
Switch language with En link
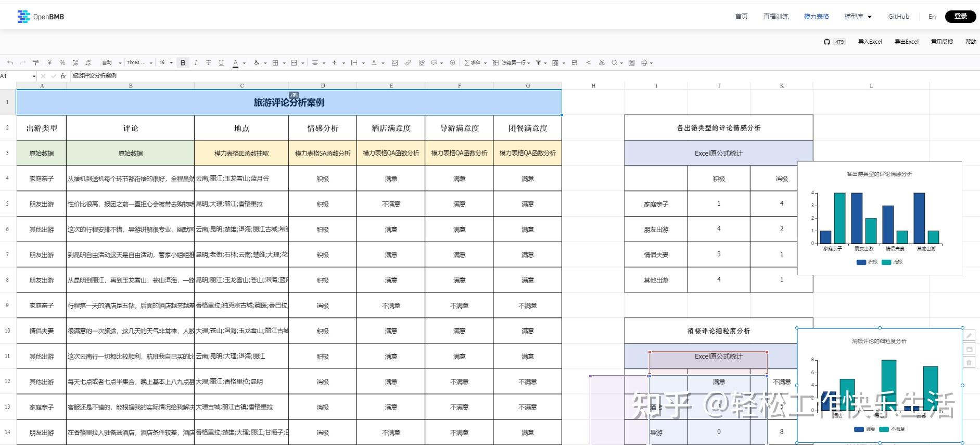[x=932, y=17]
